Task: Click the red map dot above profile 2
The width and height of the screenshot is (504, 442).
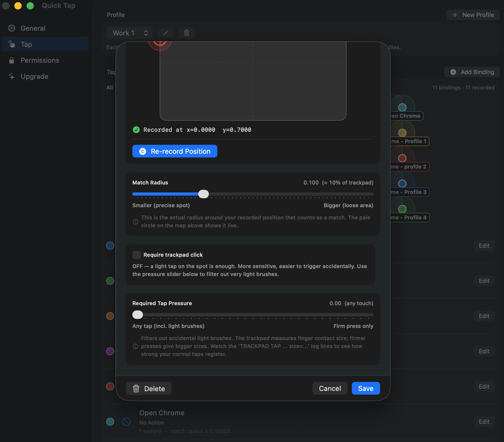Action: click(402, 158)
